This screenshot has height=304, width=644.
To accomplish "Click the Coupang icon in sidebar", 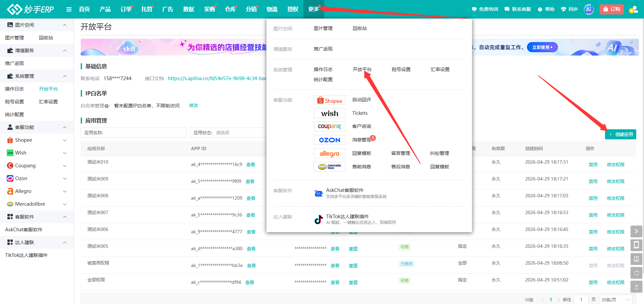I will tap(10, 166).
